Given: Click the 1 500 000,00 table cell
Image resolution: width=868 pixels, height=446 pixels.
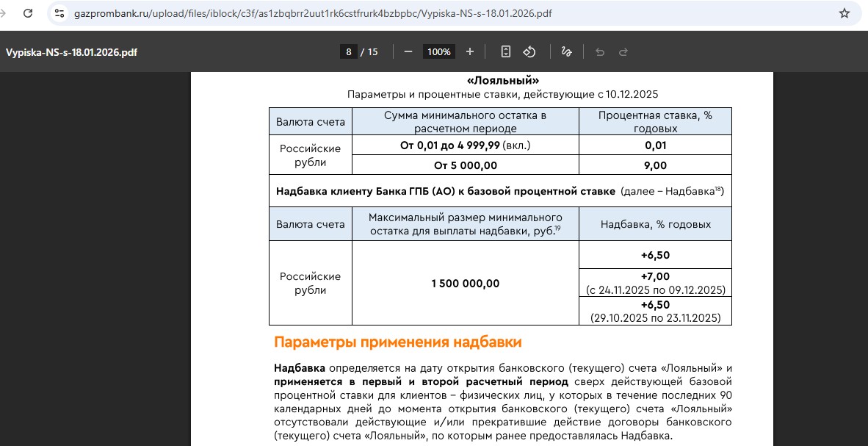Looking at the screenshot, I should [x=466, y=284].
